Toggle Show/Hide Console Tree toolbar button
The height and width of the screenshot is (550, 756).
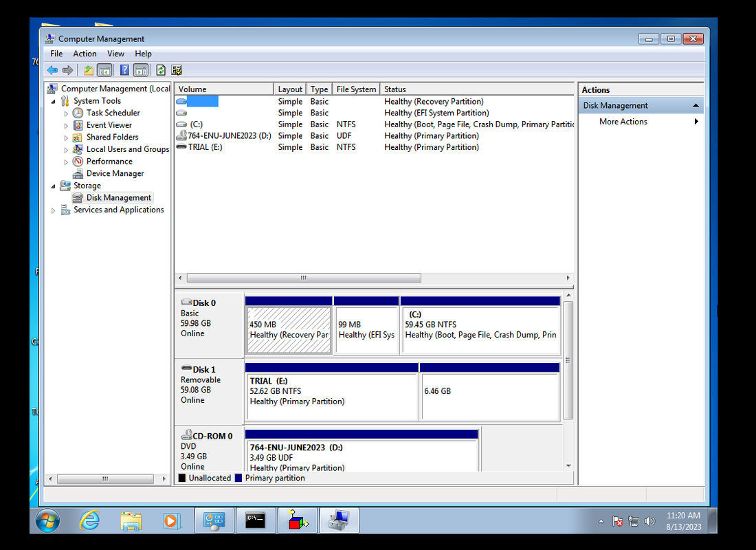point(104,70)
